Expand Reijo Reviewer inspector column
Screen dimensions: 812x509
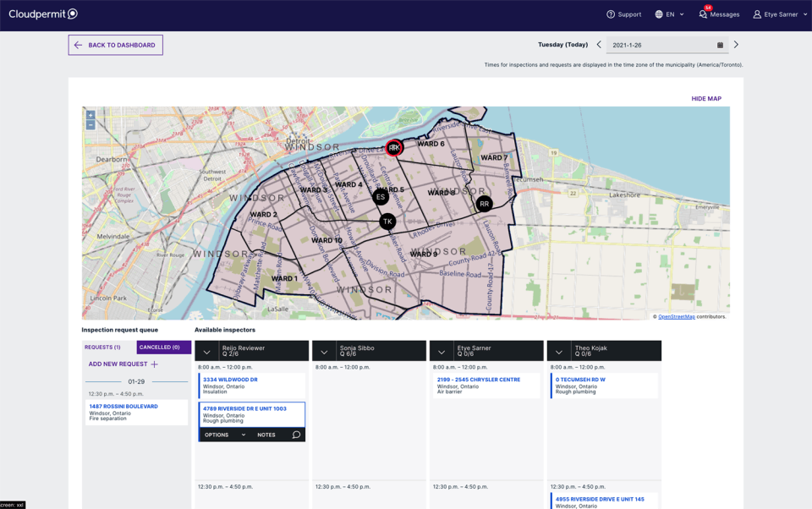tap(207, 352)
